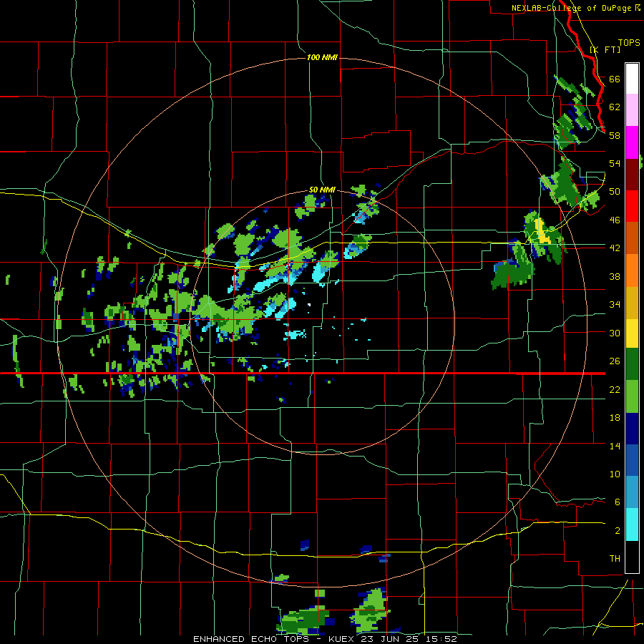
Task: Click the "10" legend value
Action: tap(615, 474)
